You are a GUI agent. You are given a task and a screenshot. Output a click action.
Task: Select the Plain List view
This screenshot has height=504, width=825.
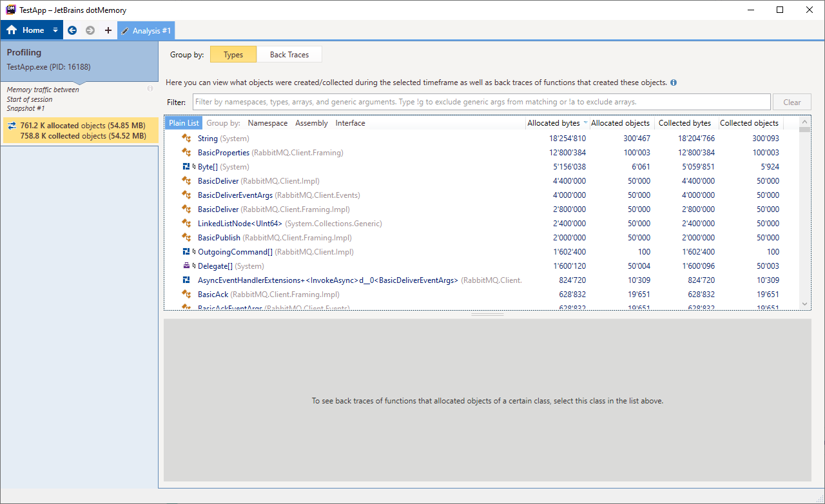click(184, 123)
